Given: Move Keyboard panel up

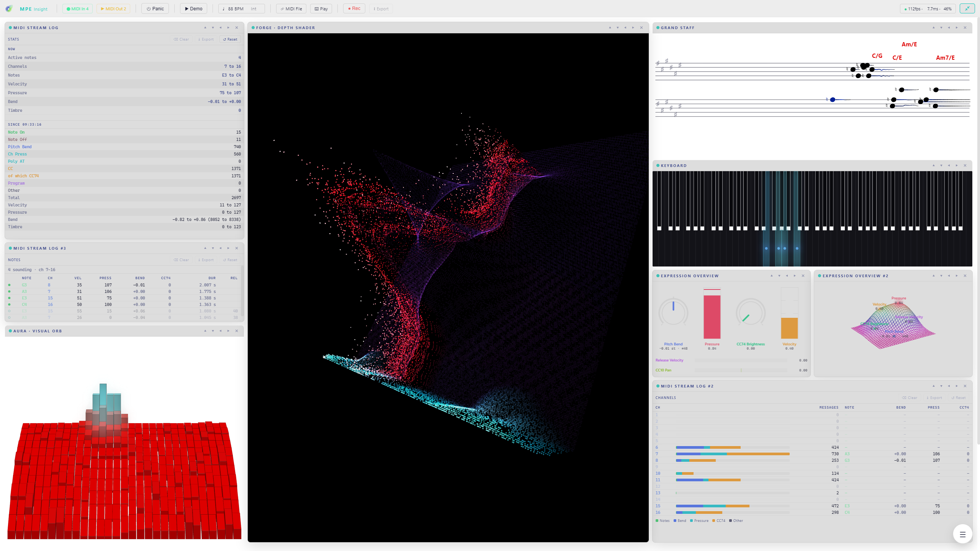Looking at the screenshot, I should (934, 165).
